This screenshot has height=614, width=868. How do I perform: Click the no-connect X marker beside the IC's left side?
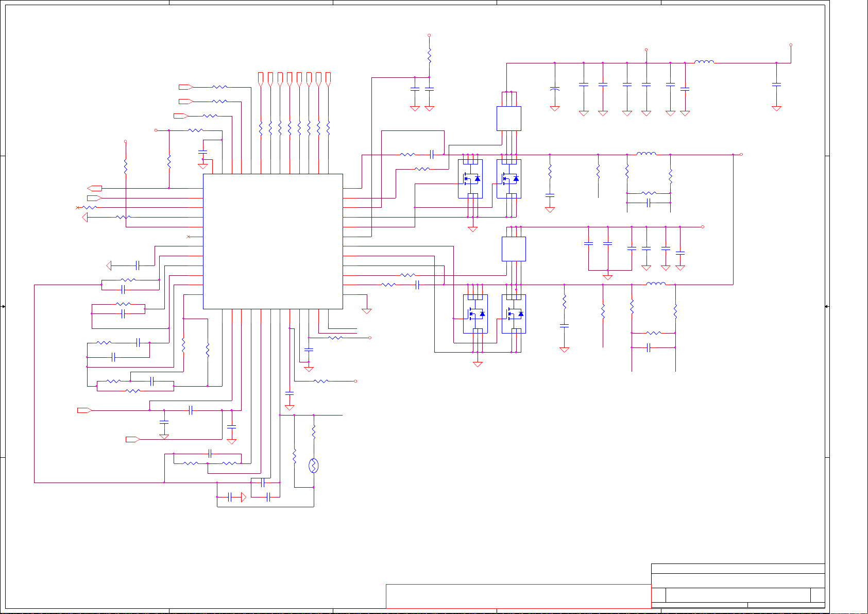(x=189, y=237)
